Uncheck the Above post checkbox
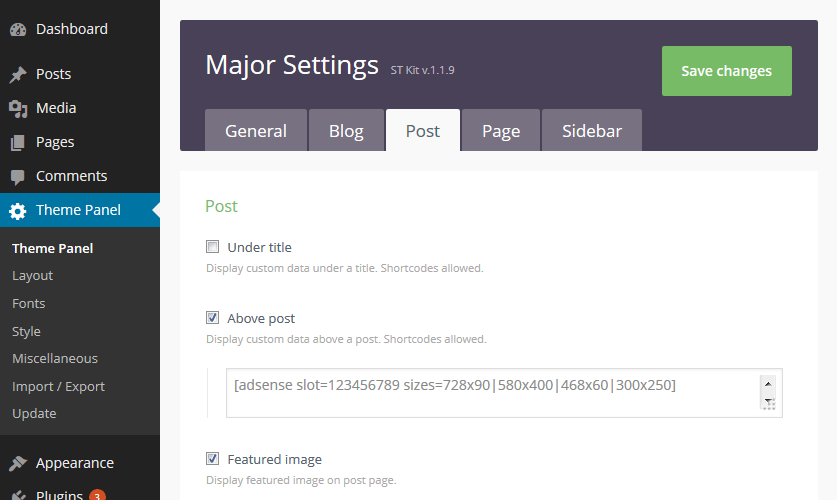This screenshot has height=500, width=837. [x=212, y=318]
